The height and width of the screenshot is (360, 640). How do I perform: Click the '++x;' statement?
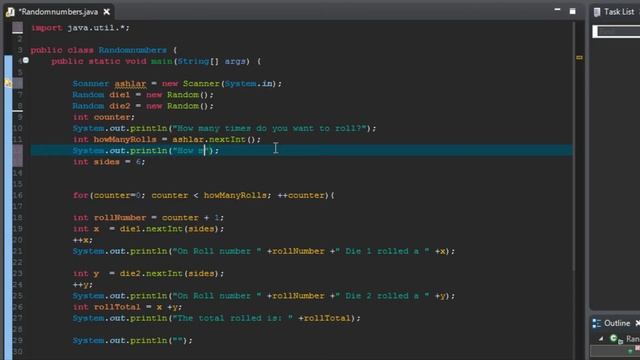coord(83,240)
